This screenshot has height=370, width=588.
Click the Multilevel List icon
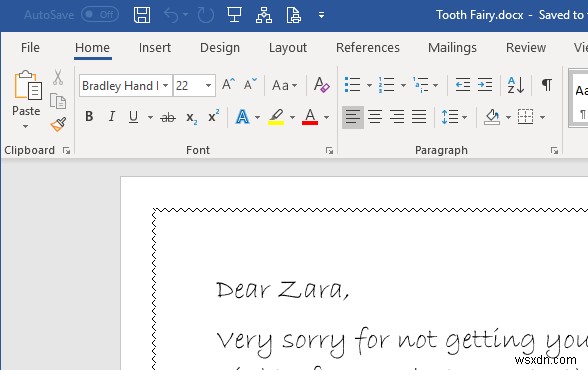[x=420, y=85]
